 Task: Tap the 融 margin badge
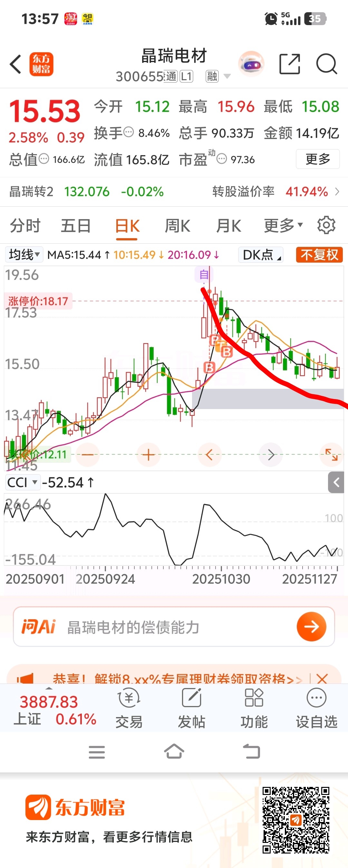(212, 77)
